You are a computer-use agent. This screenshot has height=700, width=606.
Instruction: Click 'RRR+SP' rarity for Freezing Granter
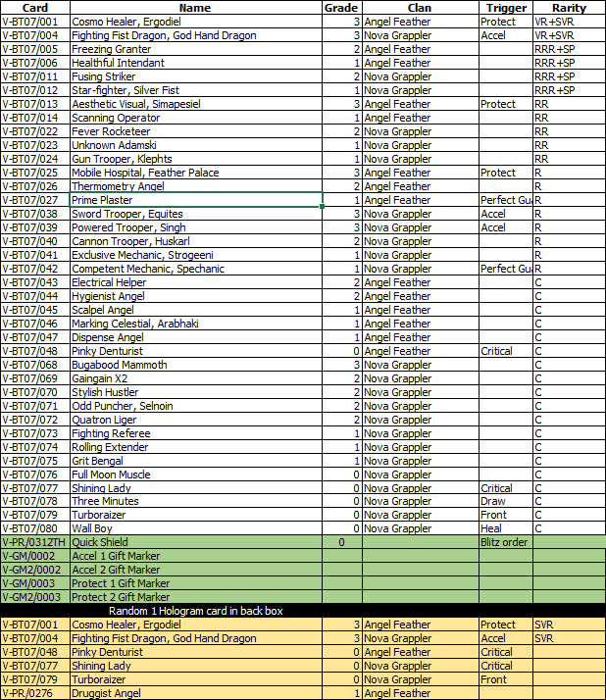click(570, 49)
